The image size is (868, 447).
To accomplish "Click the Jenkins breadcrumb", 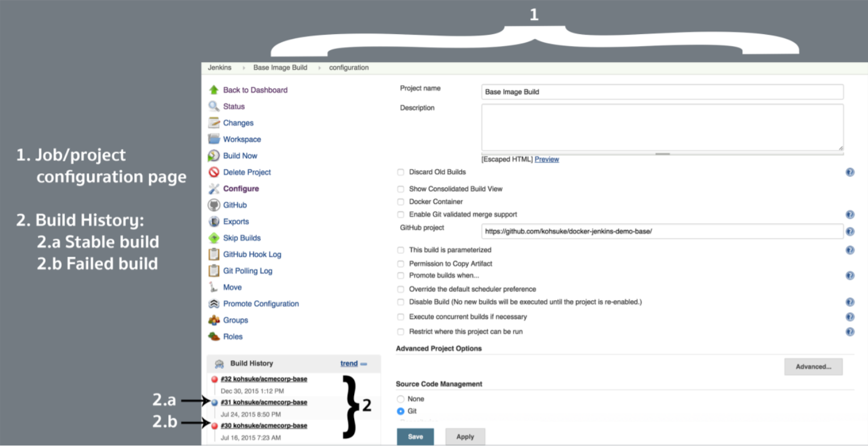I will pos(220,67).
